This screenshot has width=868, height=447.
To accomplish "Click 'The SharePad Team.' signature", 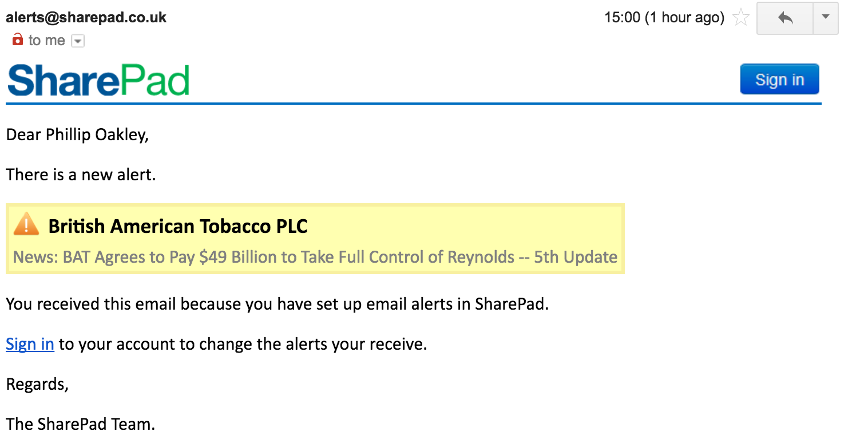I will click(x=80, y=424).
